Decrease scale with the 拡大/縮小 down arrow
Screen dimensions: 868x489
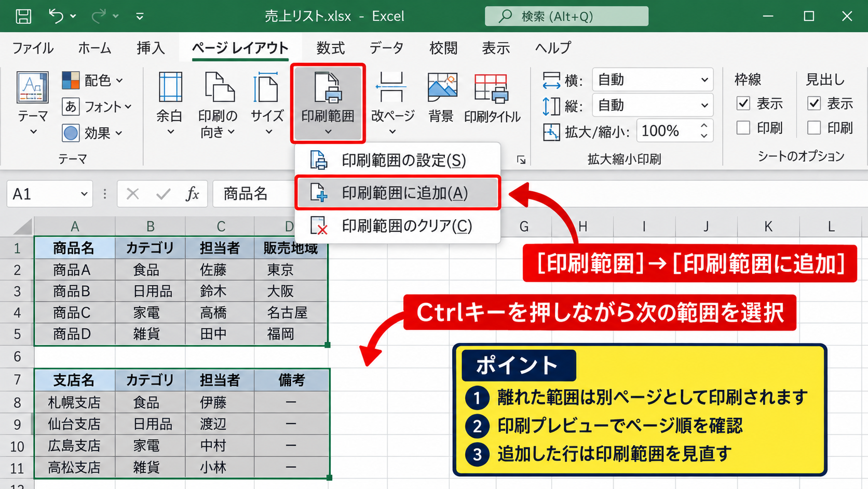pos(704,136)
